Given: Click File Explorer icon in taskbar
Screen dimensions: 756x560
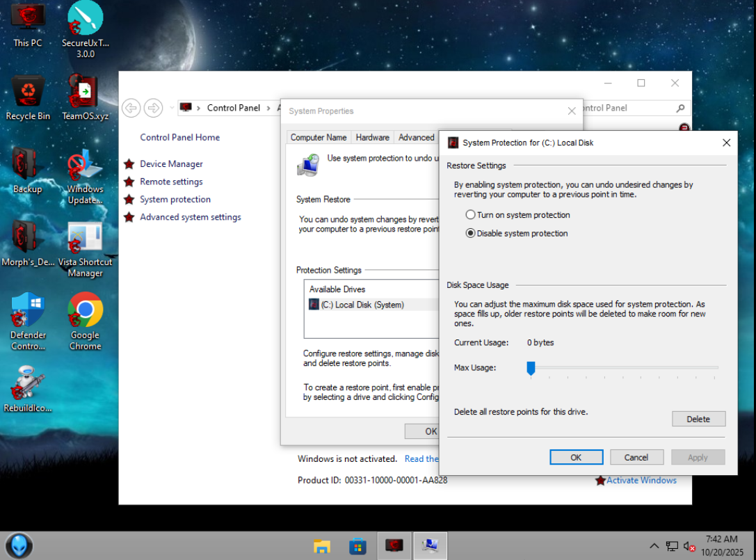Looking at the screenshot, I should pyautogui.click(x=321, y=546).
